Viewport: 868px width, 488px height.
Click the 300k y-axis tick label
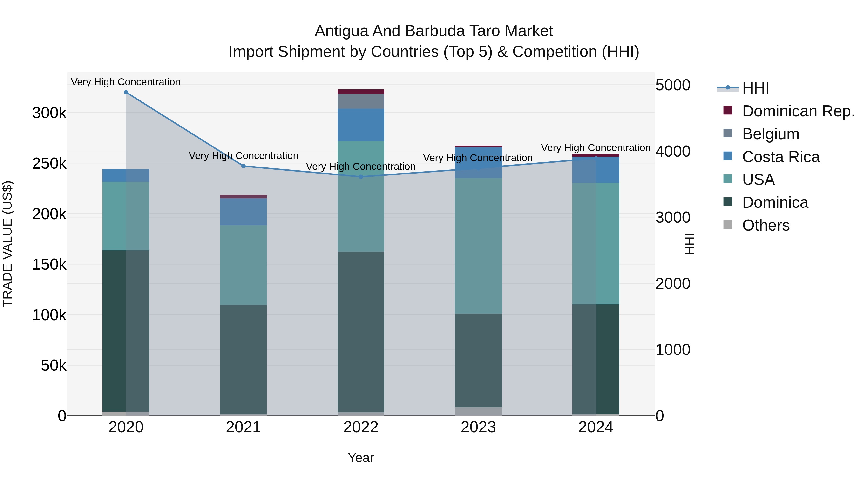click(49, 113)
